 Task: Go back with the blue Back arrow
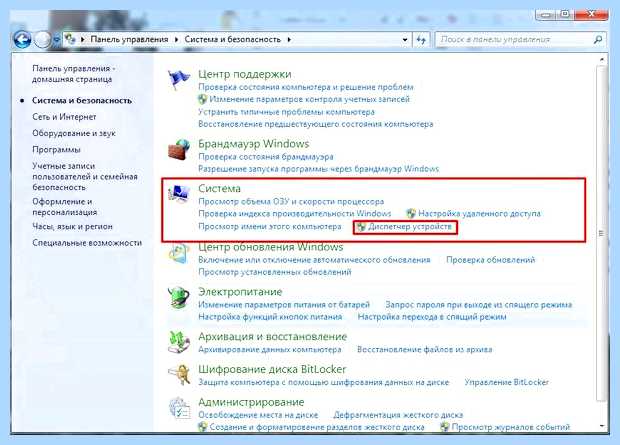click(22, 40)
